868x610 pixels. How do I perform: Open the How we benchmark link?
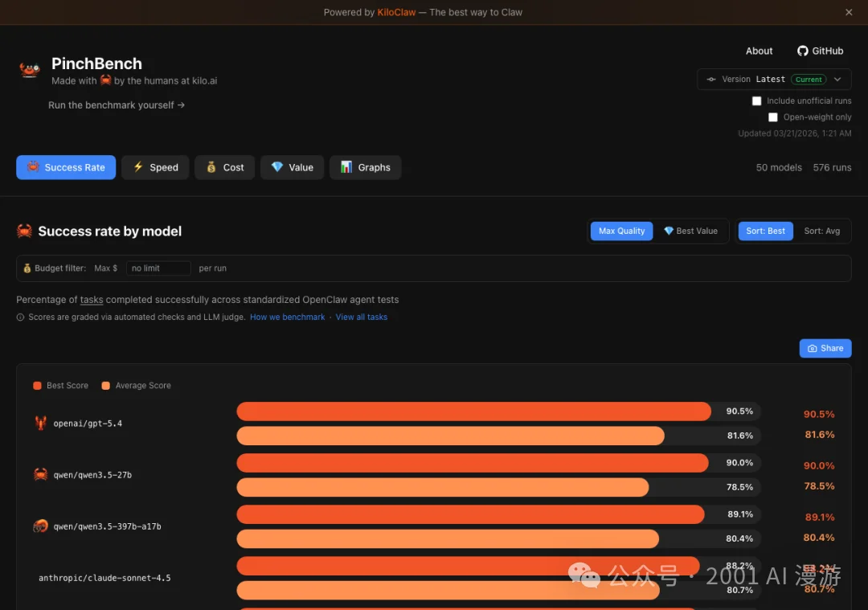tap(287, 317)
